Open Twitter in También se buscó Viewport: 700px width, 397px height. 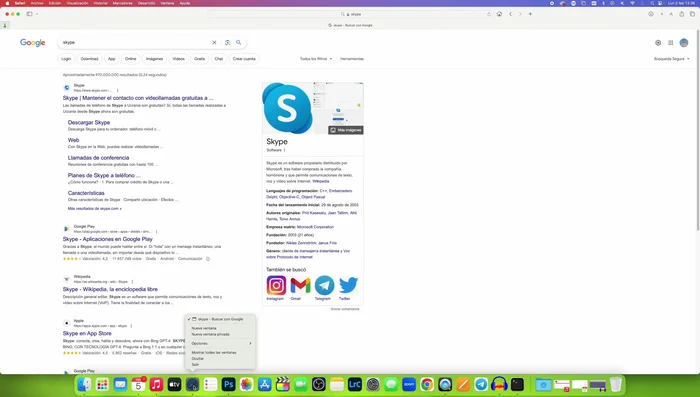click(x=348, y=288)
